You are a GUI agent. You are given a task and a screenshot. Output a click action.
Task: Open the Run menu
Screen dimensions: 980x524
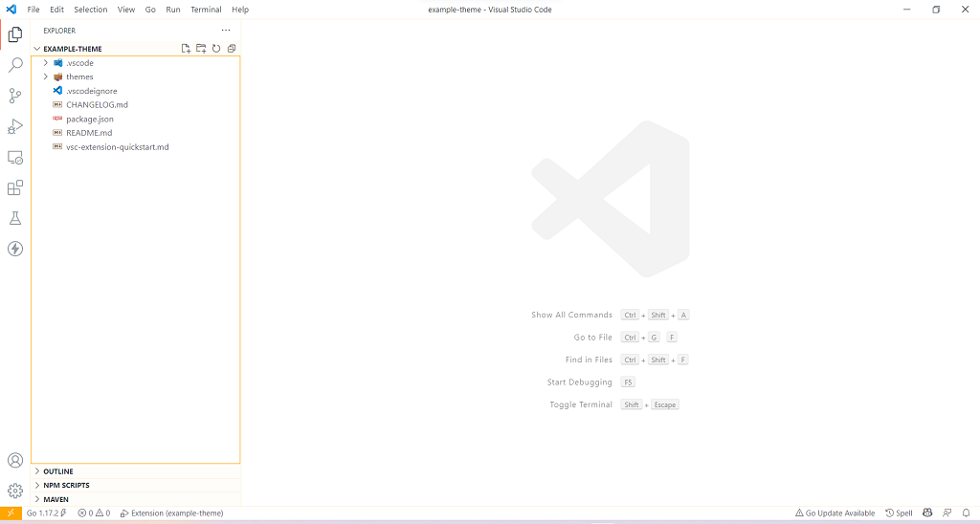pos(173,10)
